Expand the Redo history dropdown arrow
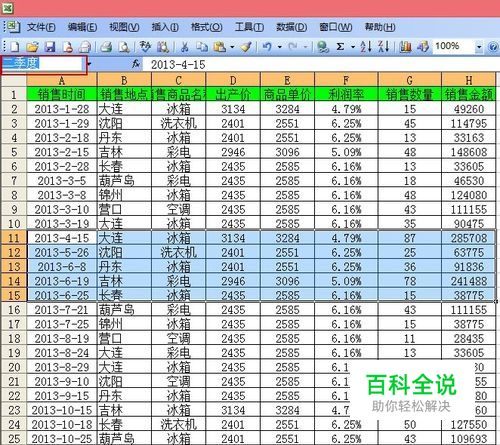Screen dimensions: 500x445 [305, 47]
